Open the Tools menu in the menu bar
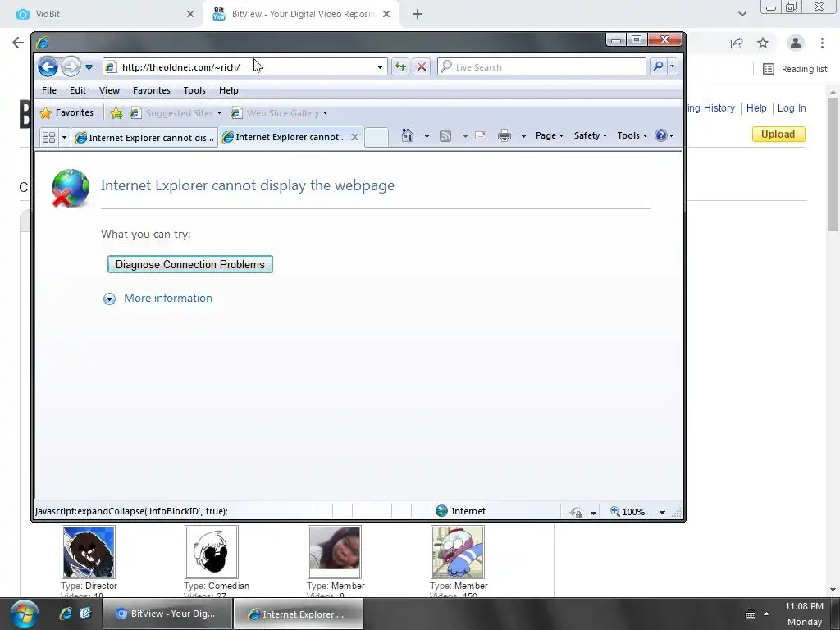The image size is (840, 630). pos(194,90)
